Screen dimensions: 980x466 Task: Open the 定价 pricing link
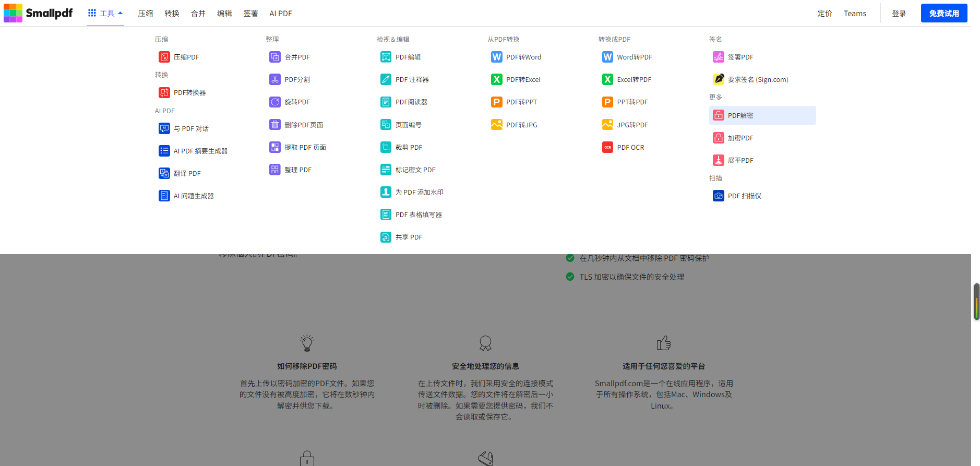point(824,14)
